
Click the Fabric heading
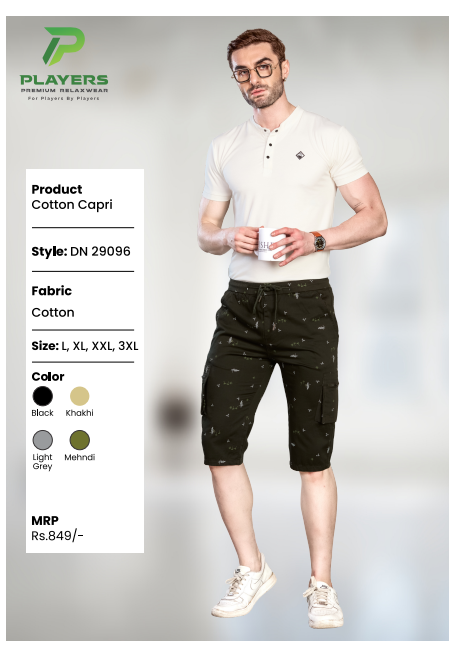(x=51, y=291)
